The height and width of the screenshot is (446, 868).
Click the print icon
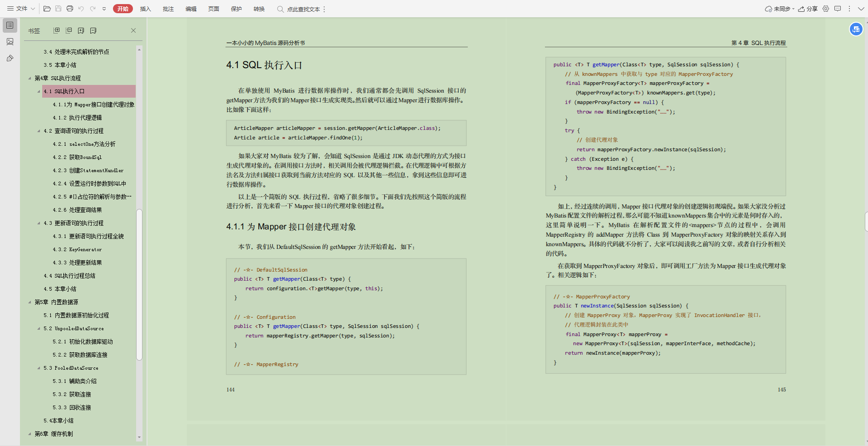(70, 9)
